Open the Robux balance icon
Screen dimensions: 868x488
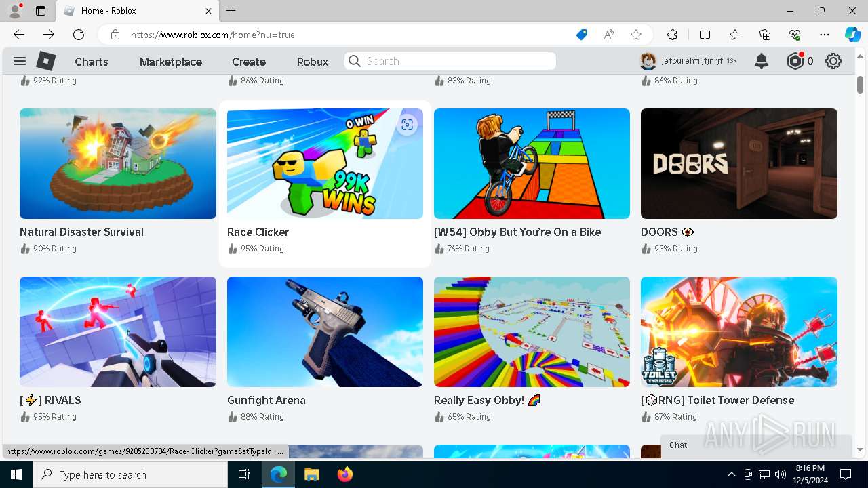[795, 61]
